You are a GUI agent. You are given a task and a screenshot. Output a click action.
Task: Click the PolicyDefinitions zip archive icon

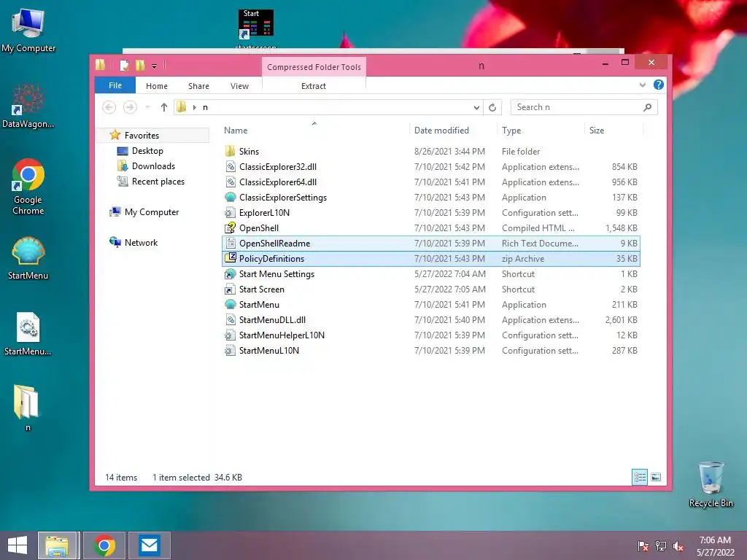pyautogui.click(x=230, y=258)
